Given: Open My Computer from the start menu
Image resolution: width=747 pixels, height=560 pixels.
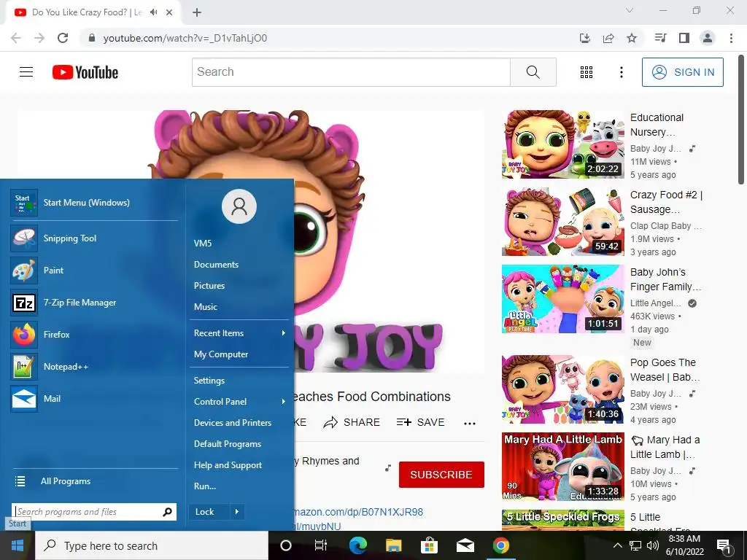Looking at the screenshot, I should pyautogui.click(x=221, y=354).
